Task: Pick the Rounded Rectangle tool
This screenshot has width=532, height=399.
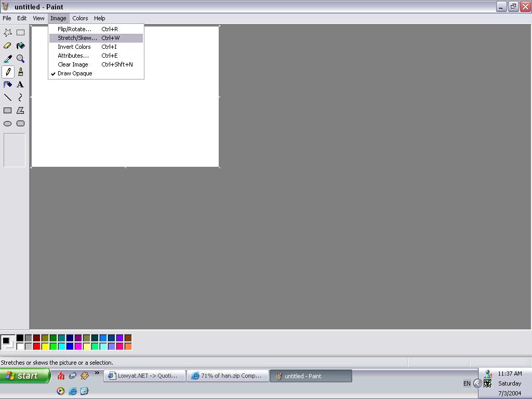Action: (x=20, y=124)
